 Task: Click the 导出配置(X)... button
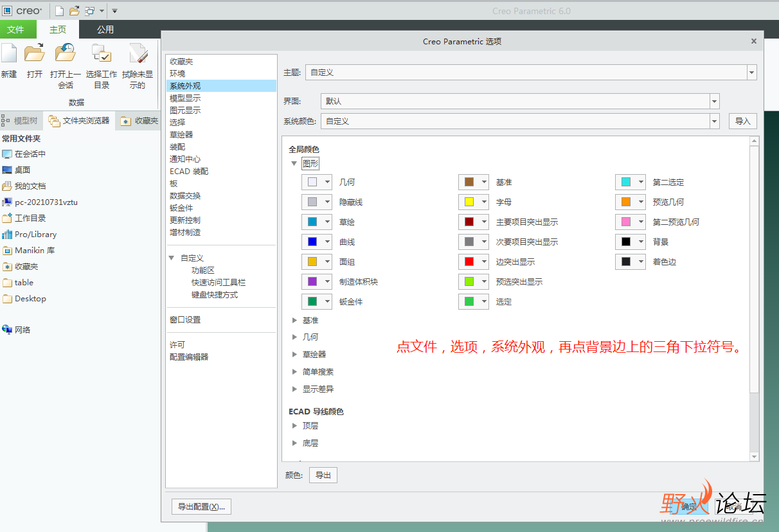tap(202, 507)
